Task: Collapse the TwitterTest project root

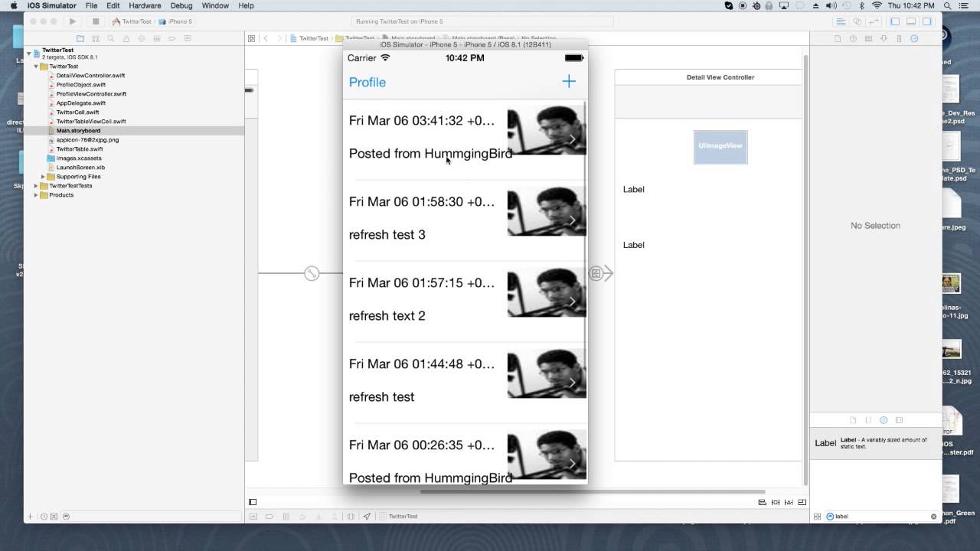Action: (x=29, y=54)
